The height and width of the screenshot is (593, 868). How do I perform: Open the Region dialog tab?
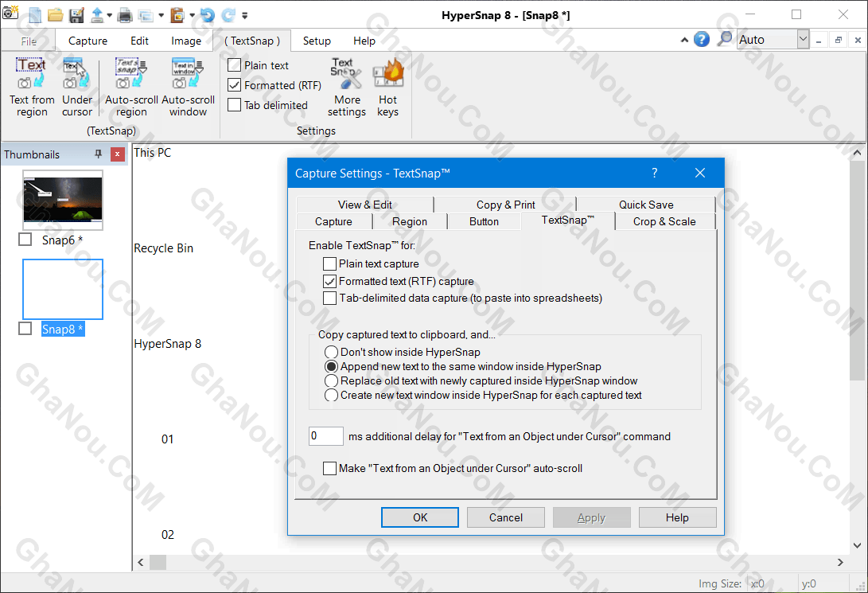410,221
